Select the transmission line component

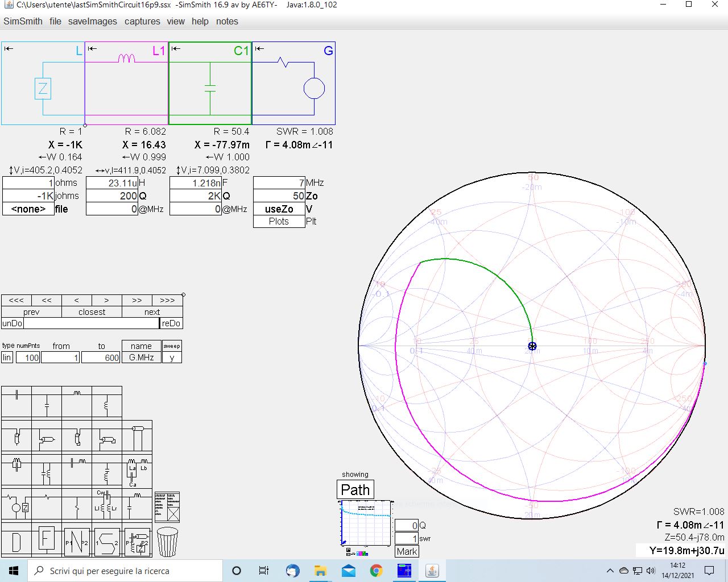point(137,436)
